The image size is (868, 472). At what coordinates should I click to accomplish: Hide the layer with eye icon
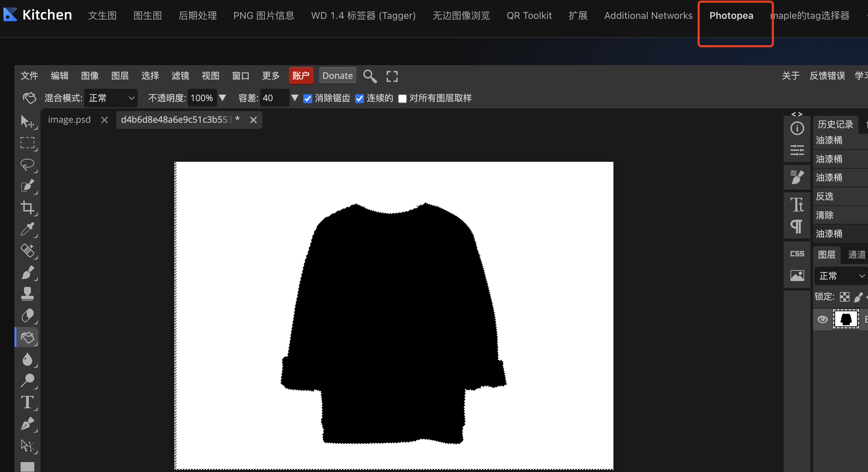tap(822, 319)
